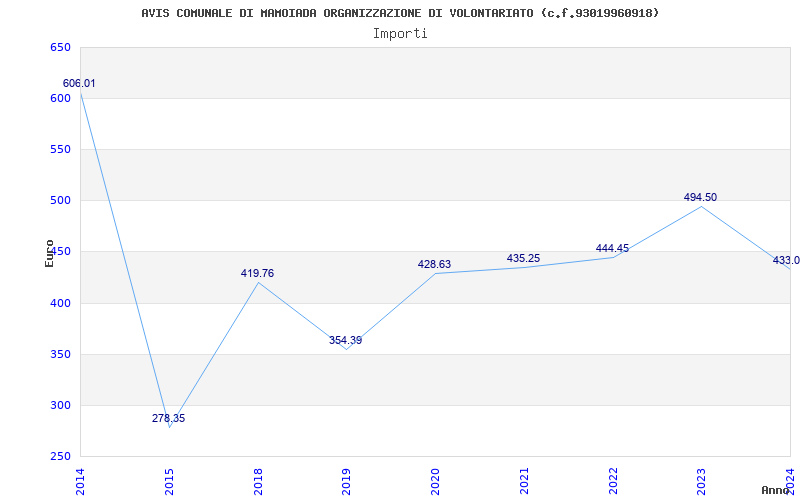
Task: Select the 500 value on the y-axis
Action: pyautogui.click(x=60, y=201)
